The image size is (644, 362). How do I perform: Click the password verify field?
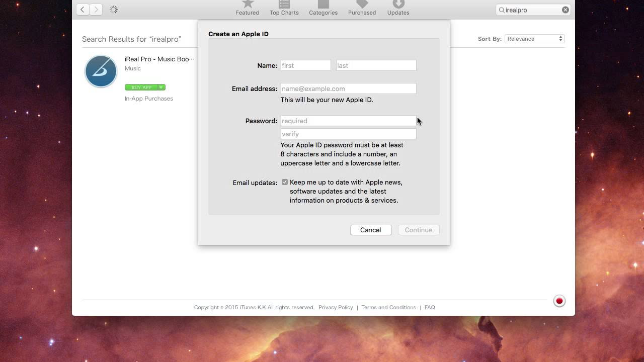[x=348, y=134]
